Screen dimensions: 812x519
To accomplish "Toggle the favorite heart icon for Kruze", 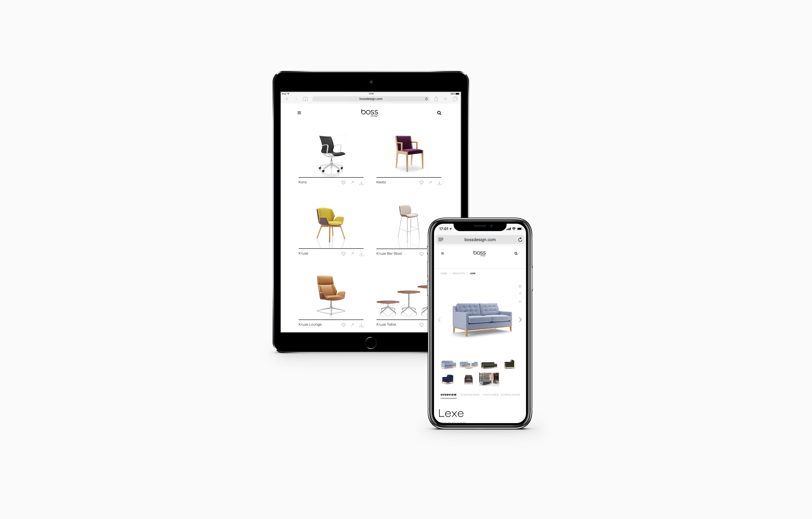I will coord(343,253).
